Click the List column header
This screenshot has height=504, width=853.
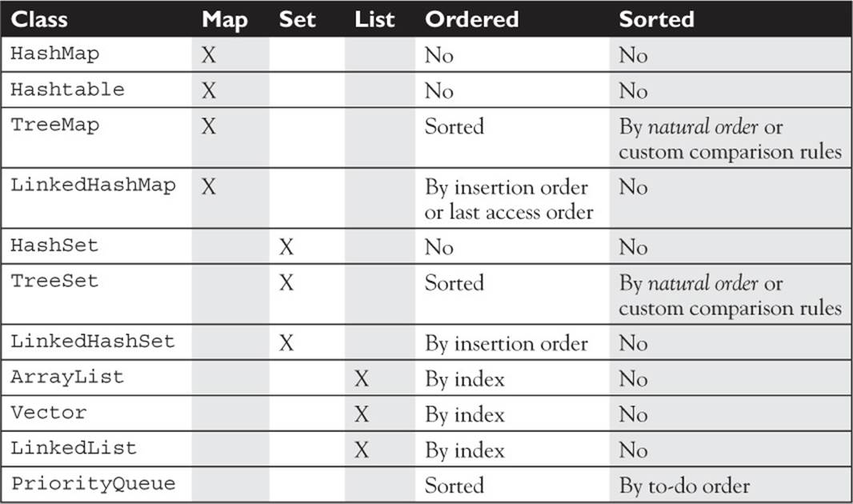click(x=374, y=19)
